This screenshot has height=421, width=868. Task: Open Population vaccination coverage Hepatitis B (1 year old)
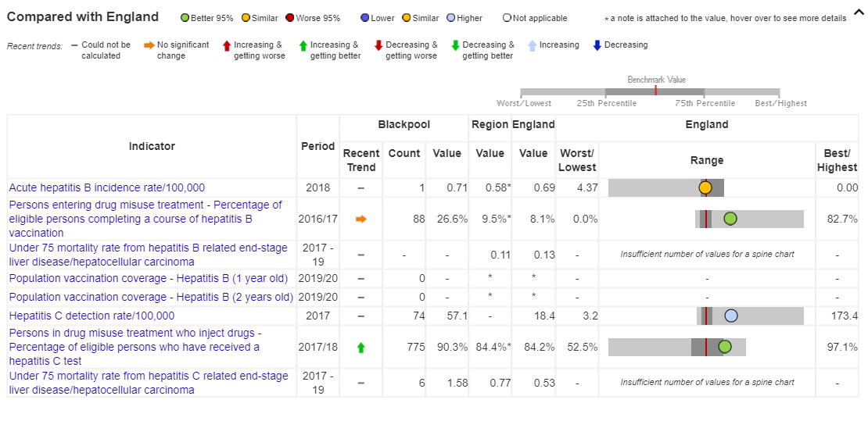coord(148,278)
